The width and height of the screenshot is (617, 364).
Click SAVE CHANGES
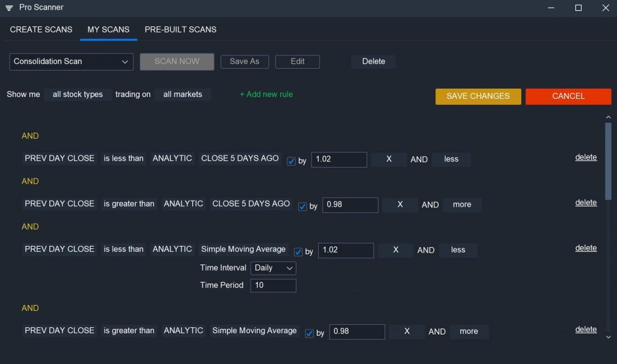pyautogui.click(x=478, y=96)
